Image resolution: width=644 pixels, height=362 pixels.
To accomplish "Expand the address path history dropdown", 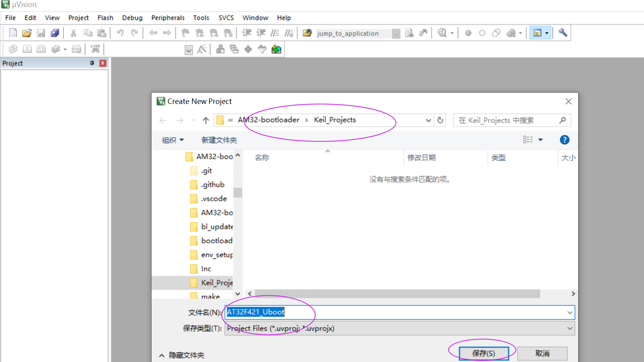I will point(428,120).
